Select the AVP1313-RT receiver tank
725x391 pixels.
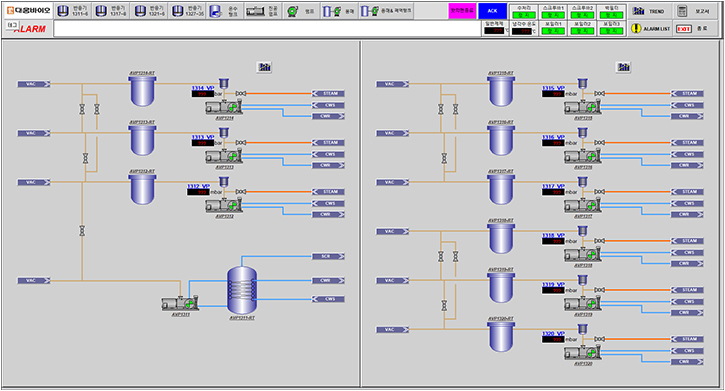click(142, 140)
